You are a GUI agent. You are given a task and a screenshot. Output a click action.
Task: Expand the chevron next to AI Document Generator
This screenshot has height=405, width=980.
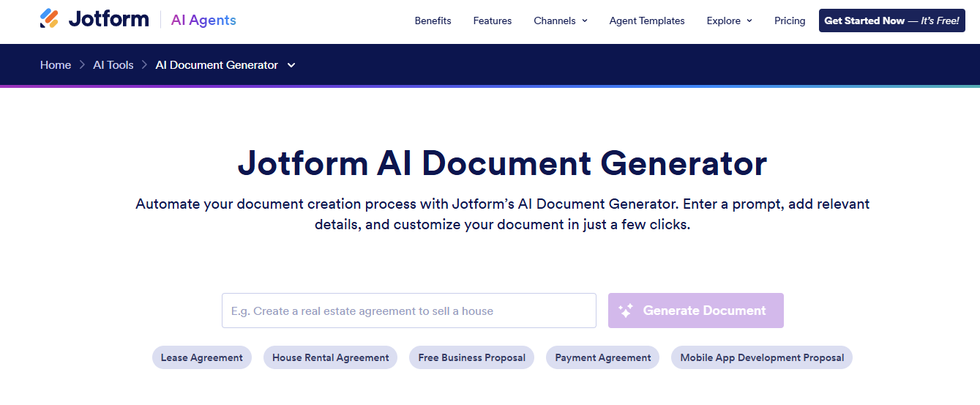coord(291,65)
